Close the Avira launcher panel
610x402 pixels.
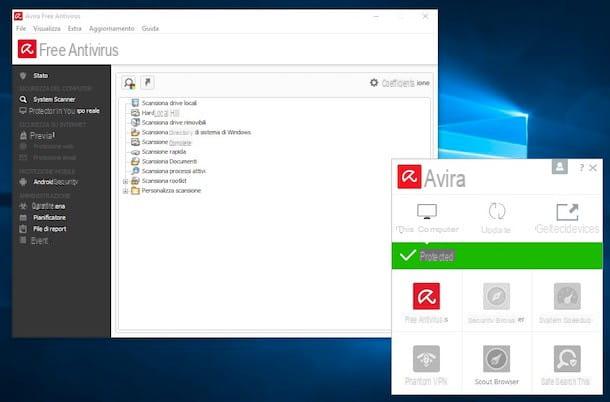(x=593, y=168)
